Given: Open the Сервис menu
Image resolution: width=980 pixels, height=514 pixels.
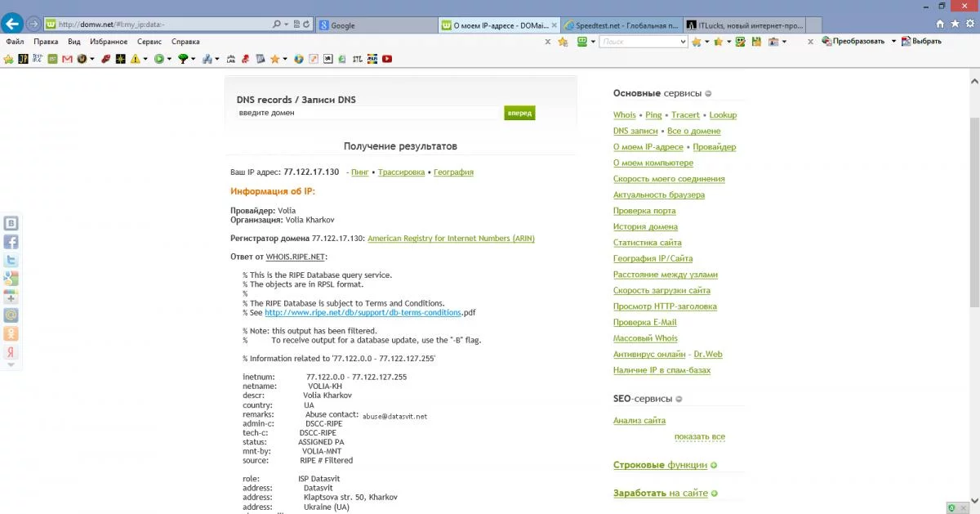Looking at the screenshot, I should (149, 42).
